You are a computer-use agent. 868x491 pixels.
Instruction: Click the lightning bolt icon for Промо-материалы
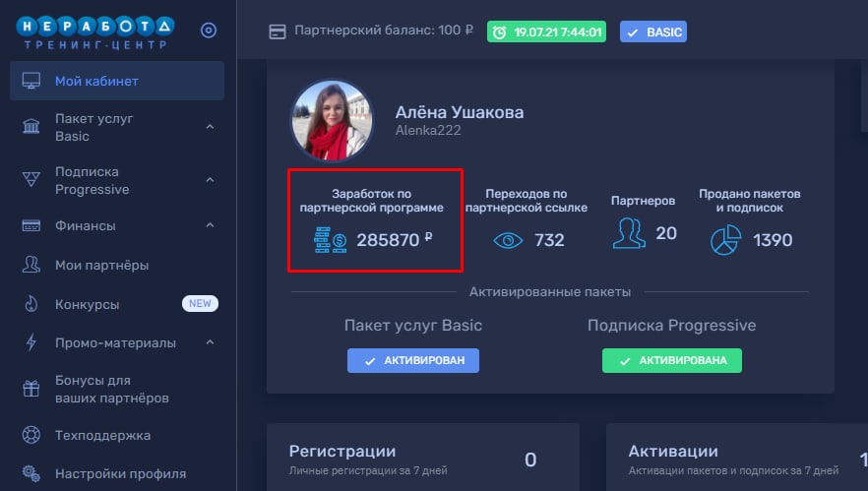pos(31,342)
